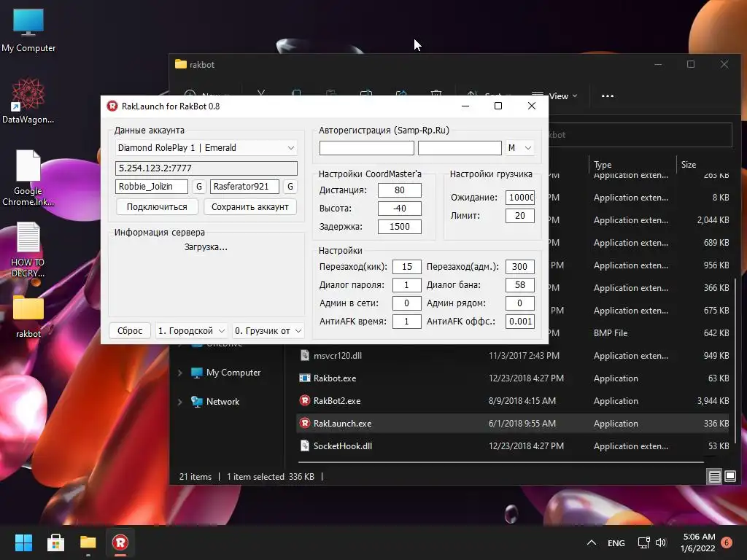747x560 pixels.
Task: Open DataWagon desktop shortcut
Action: point(28,101)
